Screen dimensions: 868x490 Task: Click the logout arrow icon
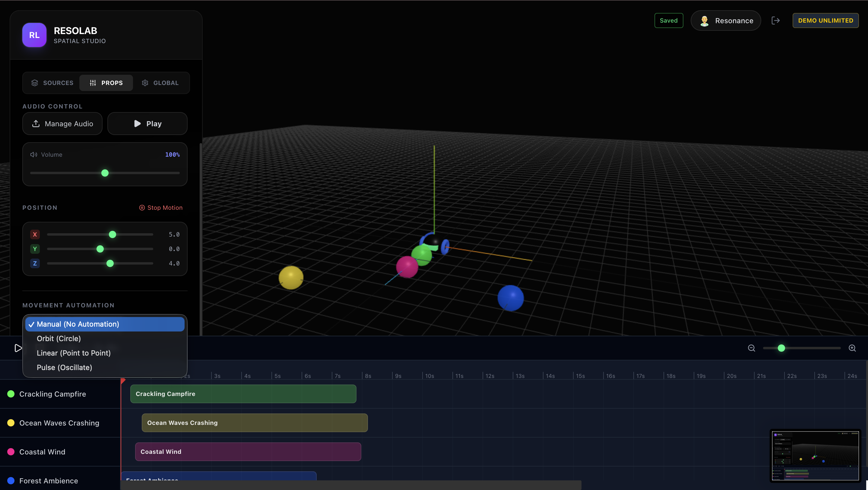[776, 20]
